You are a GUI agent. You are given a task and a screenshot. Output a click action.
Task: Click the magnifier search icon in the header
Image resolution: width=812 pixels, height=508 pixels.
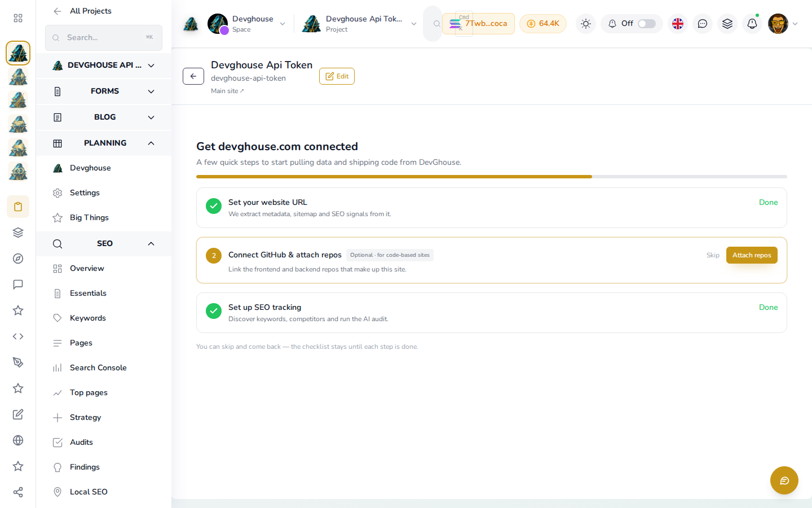(x=436, y=24)
